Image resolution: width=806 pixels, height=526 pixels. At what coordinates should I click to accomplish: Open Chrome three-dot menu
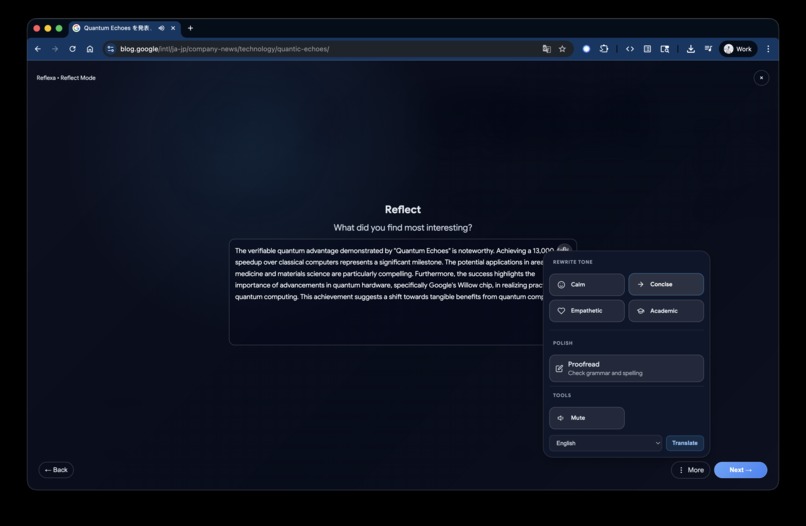coord(768,49)
